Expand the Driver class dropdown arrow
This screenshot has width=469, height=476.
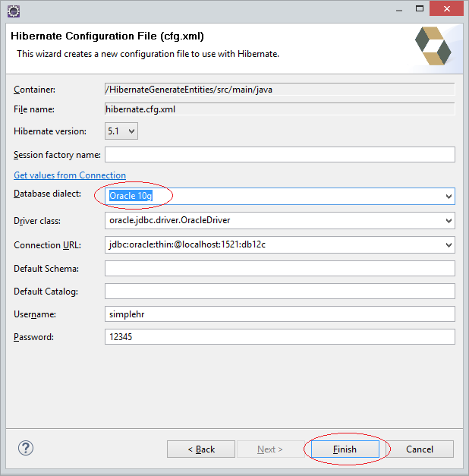pyautogui.click(x=449, y=221)
